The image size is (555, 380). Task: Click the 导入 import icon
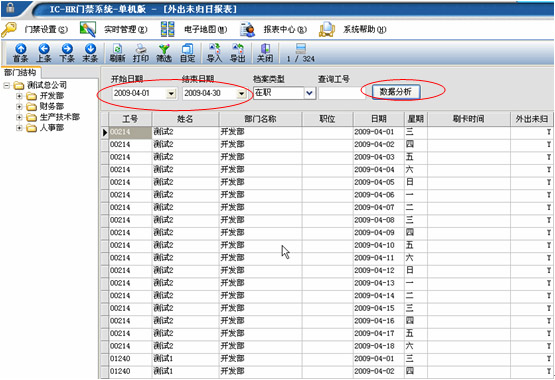tap(214, 53)
